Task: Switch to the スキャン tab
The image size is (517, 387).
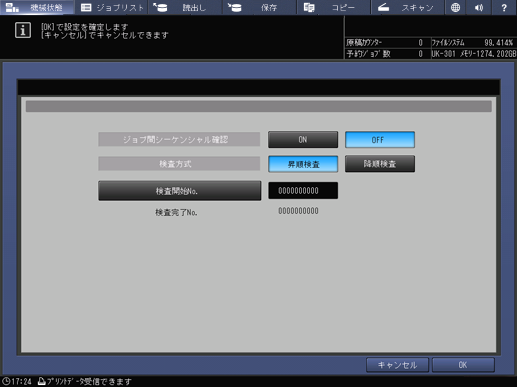Action: [x=408, y=7]
